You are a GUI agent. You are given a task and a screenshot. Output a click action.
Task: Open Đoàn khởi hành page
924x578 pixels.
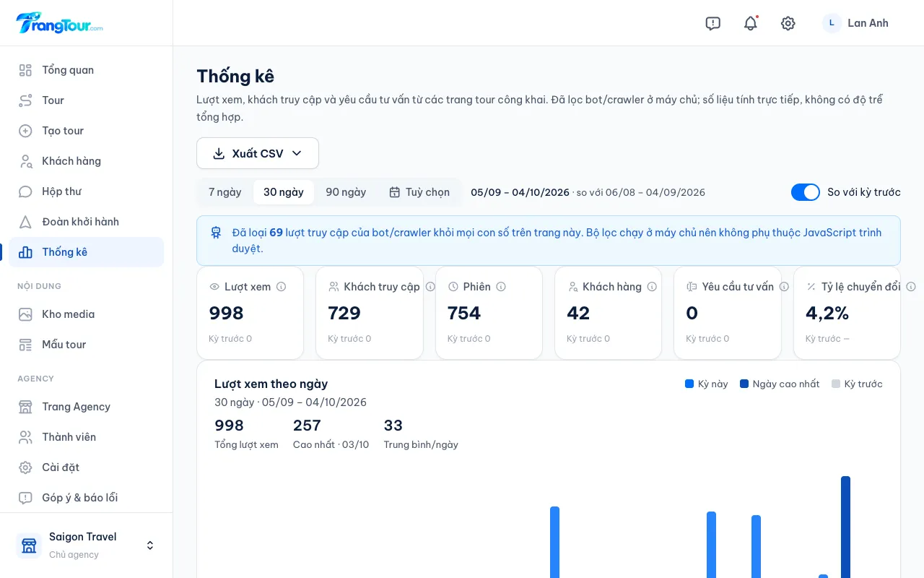(87, 222)
